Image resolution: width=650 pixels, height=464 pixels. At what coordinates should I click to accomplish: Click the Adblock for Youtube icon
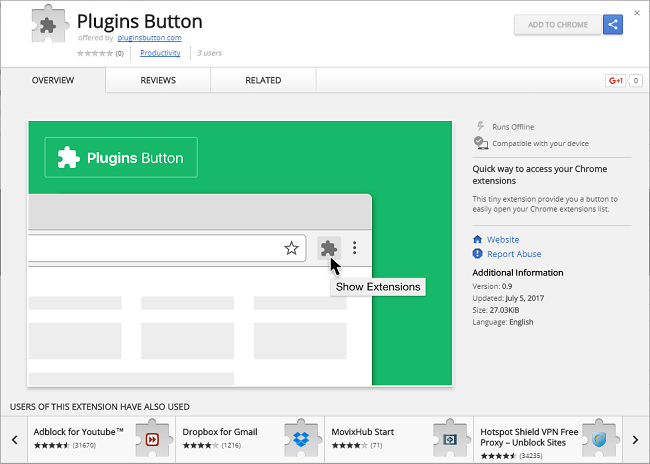coord(151,439)
